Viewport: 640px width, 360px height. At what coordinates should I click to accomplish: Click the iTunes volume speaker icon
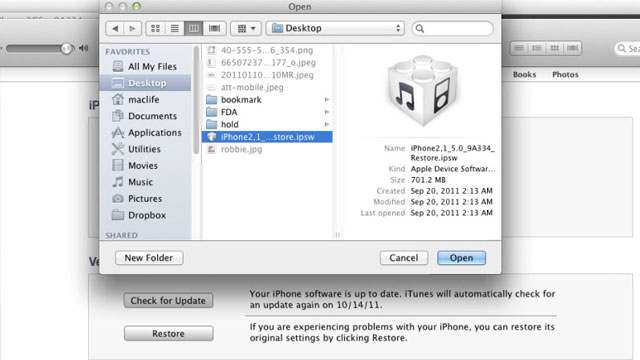click(84, 48)
